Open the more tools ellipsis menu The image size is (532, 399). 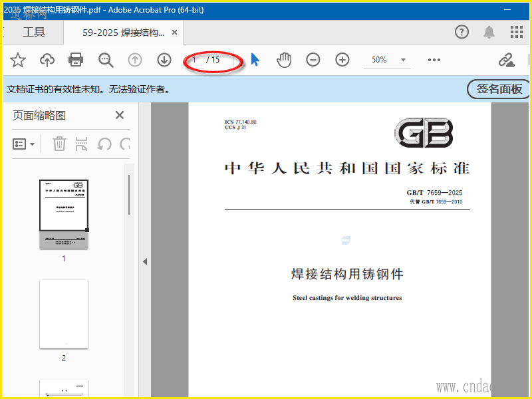click(434, 60)
